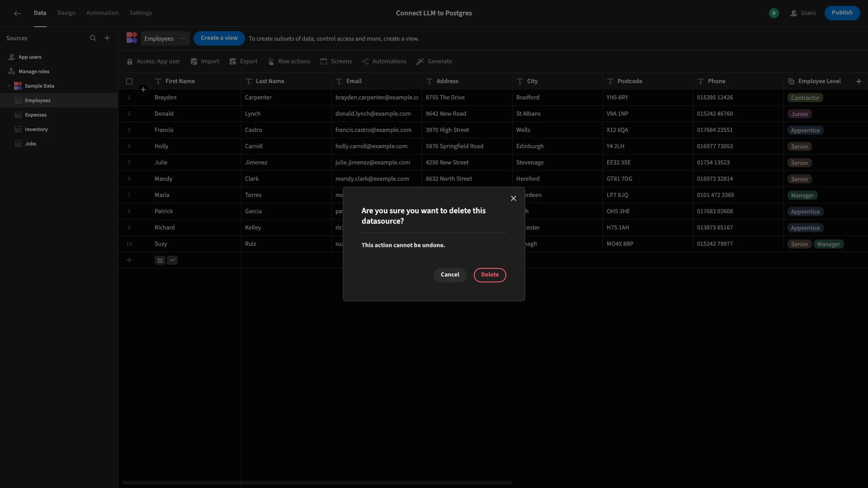Click the App users icon in sidebar
The image size is (868, 488).
coord(12,57)
